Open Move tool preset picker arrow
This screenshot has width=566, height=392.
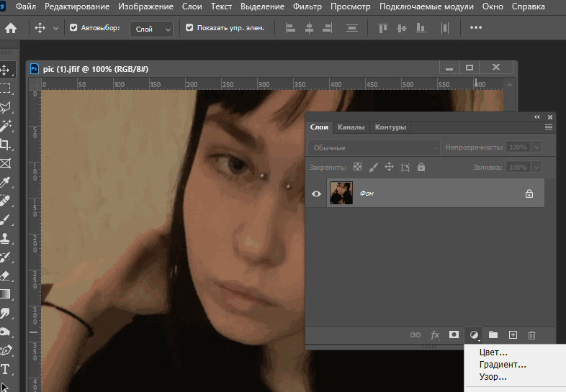[55, 28]
